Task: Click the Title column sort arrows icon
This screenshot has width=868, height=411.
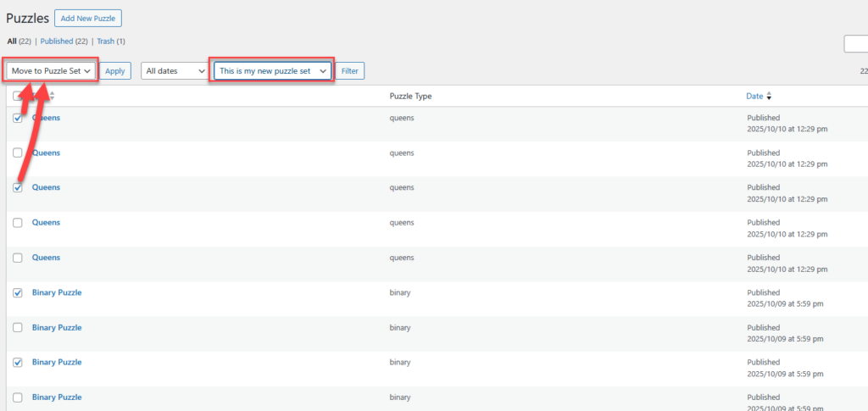Action: click(x=52, y=96)
